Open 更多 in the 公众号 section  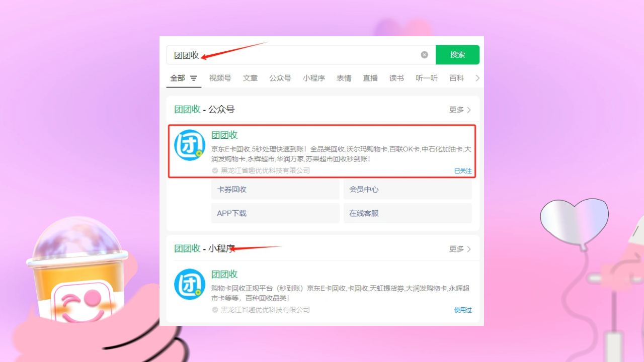pos(460,110)
